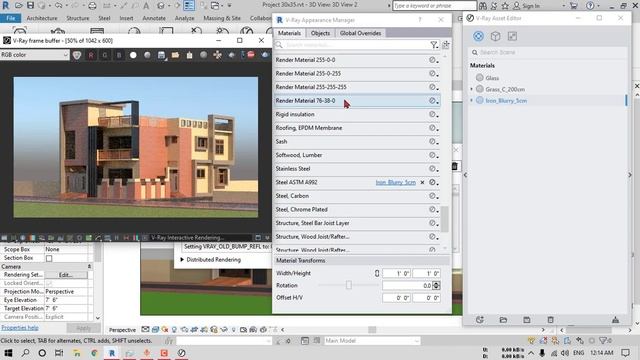Screen dimensions: 640x360
Task: Select the Steel, Carbon material row
Action: [357, 196]
